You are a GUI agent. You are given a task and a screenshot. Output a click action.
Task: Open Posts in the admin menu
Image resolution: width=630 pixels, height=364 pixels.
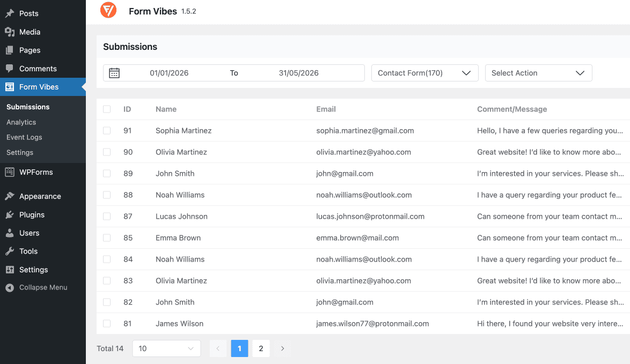[x=29, y=13]
